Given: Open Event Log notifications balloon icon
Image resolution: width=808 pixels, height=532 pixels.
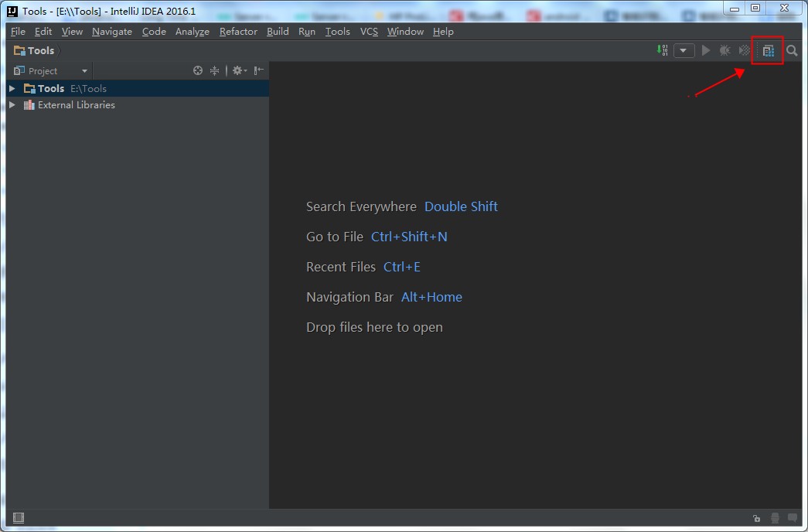Looking at the screenshot, I should [793, 517].
